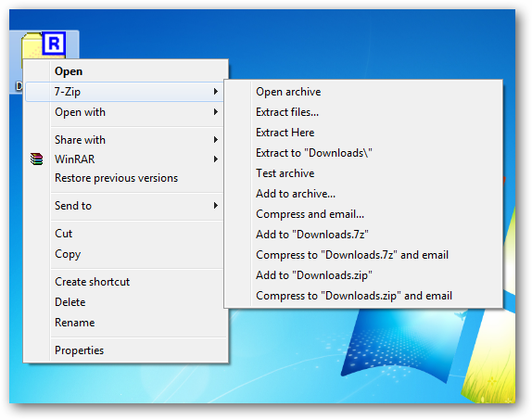Expand the Share with submenu arrow
Image resolution: width=532 pixels, height=420 pixels.
(215, 140)
